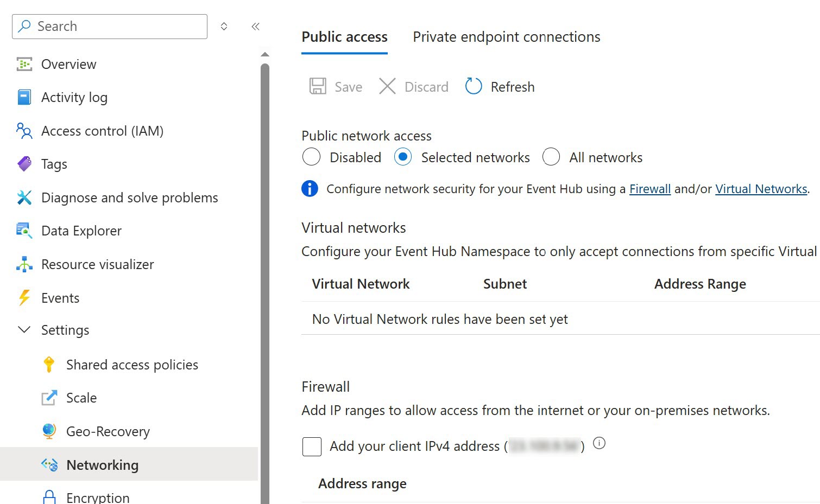Check Add your client IPv4 address box
Viewport: 820px width, 504px height.
click(312, 446)
